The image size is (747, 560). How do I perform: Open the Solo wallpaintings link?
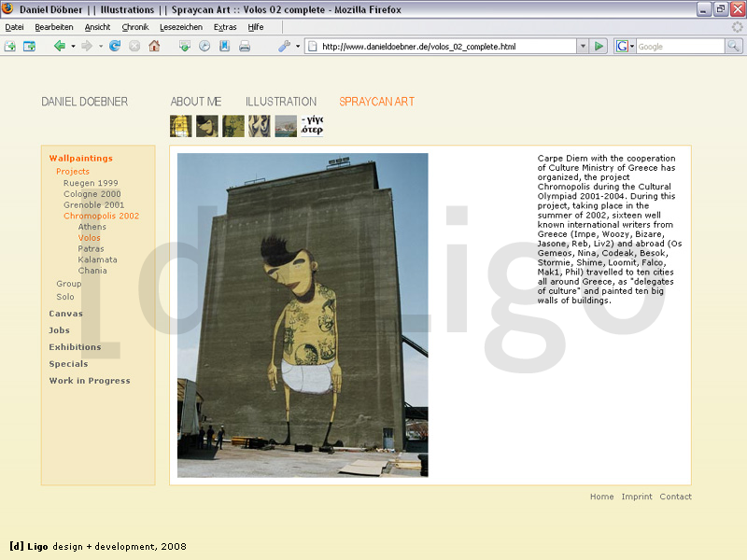[65, 297]
